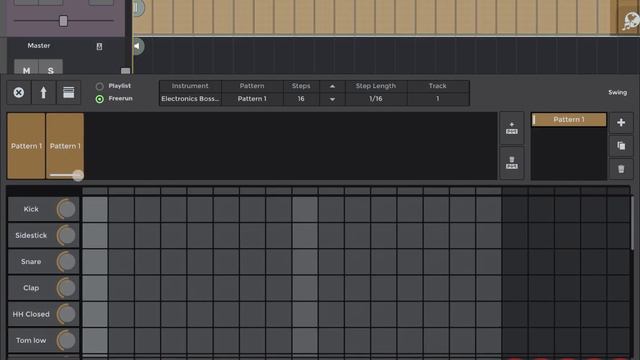Toggle Sidestick step 9 in grid

click(304, 236)
